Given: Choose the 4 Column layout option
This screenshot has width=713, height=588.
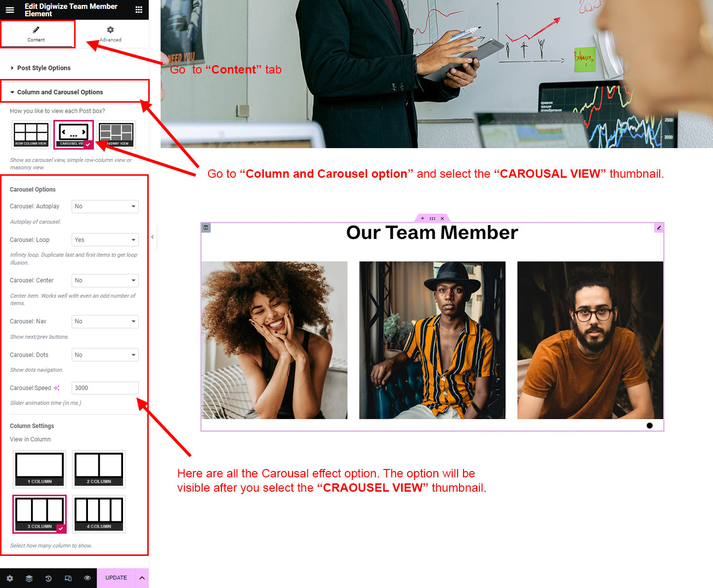Looking at the screenshot, I should (99, 514).
